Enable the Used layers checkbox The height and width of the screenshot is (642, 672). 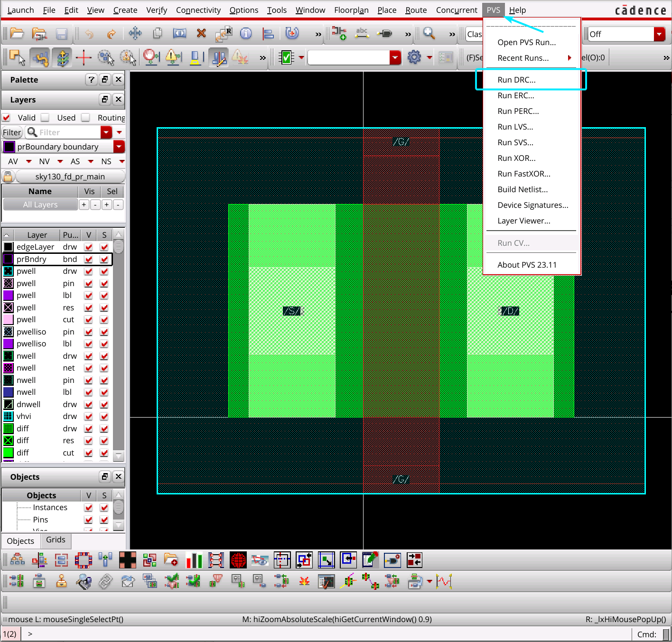coord(45,117)
